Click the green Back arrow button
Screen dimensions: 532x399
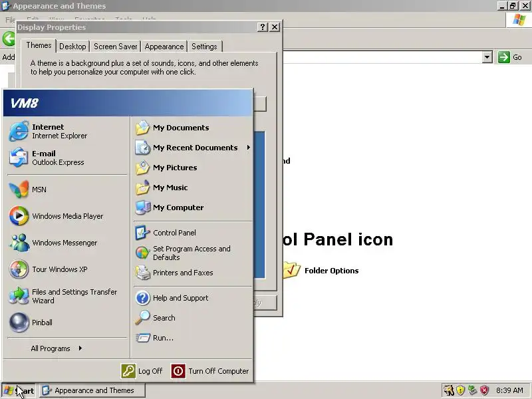point(9,39)
